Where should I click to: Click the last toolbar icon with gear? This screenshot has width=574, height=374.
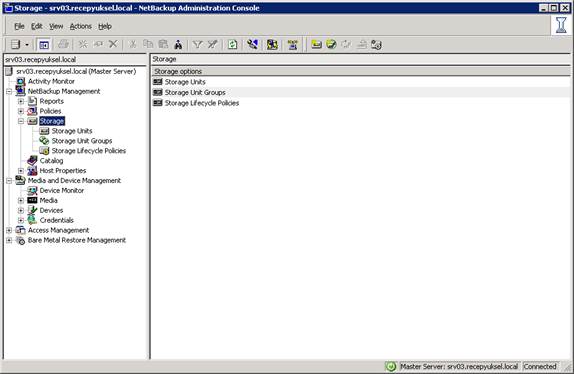pyautogui.click(x=376, y=45)
